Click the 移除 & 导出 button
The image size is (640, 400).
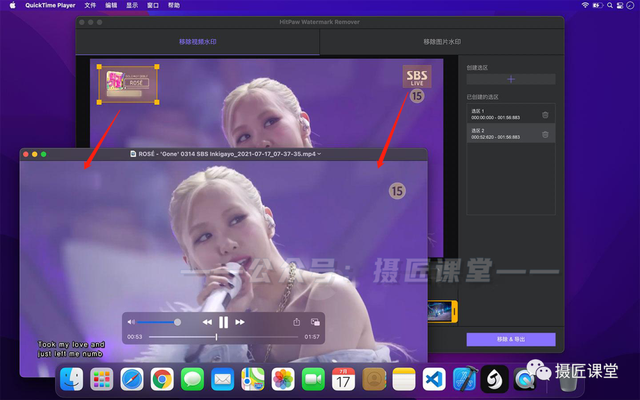pos(511,339)
